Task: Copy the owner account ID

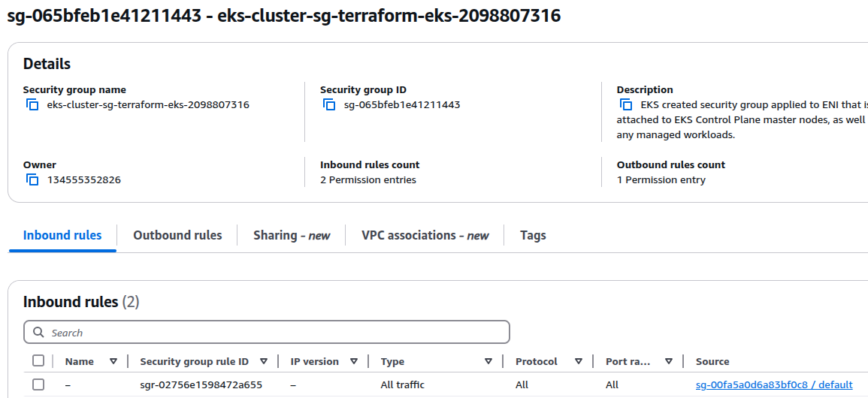Action: (x=32, y=180)
